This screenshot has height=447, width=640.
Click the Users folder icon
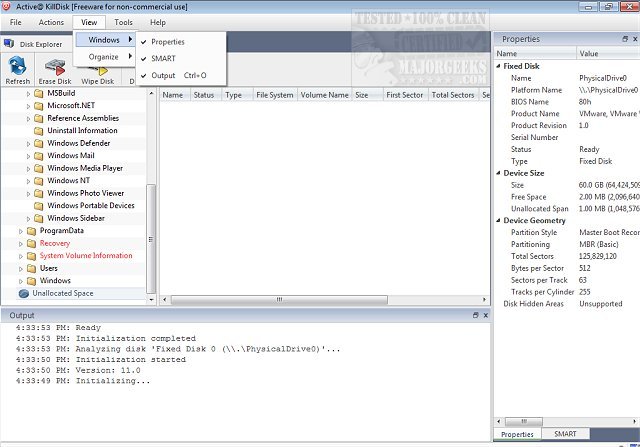pyautogui.click(x=31, y=268)
